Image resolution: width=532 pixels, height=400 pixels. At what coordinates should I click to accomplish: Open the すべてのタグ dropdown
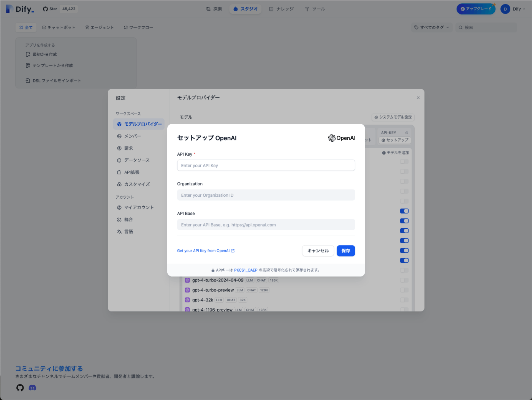(432, 27)
